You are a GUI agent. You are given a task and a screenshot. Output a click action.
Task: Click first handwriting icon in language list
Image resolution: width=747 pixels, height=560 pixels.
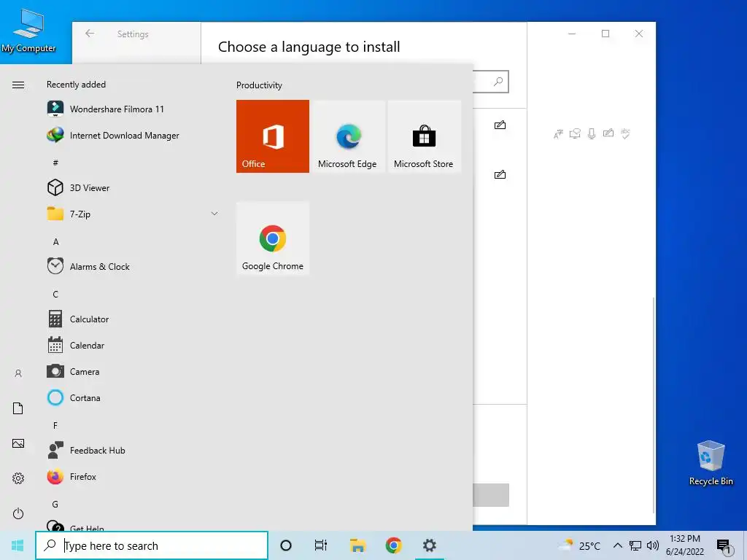pyautogui.click(x=500, y=125)
